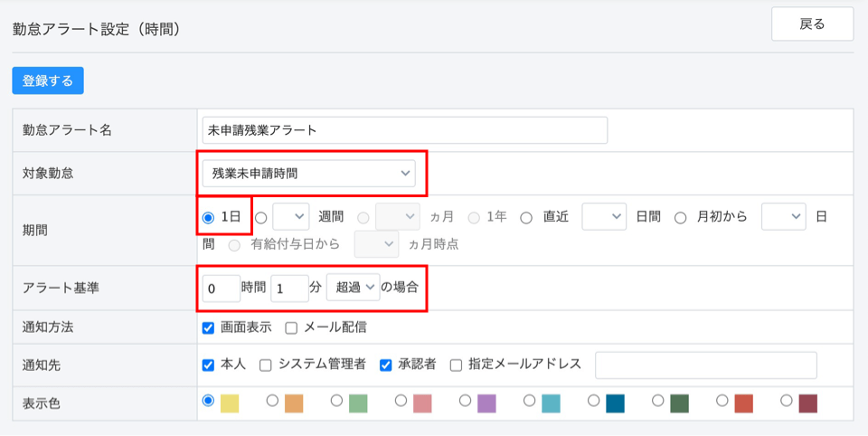Screen dimensions: 868x436
Task: Check the システム管理者 checkbox
Action: [x=266, y=365]
